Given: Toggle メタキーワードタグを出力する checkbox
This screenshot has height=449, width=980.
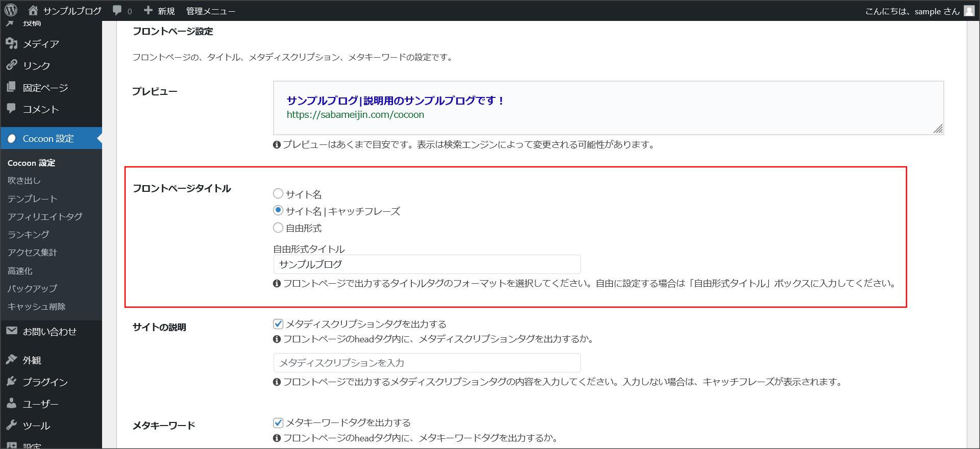Looking at the screenshot, I should pos(278,422).
